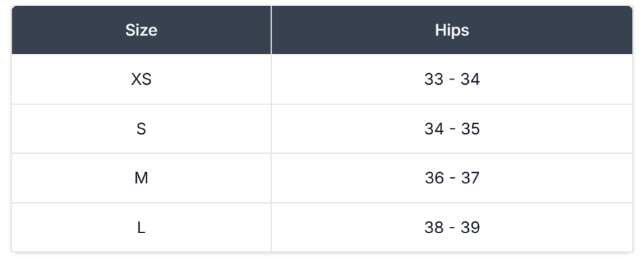Click the Hips column header
The image size is (644, 259).
(452, 30)
